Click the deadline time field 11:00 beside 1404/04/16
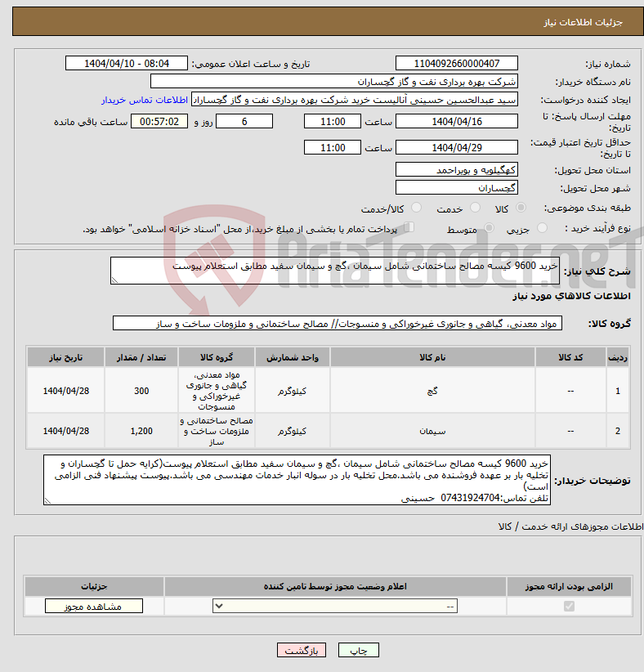Screen dimensions: 644x672 [x=333, y=121]
